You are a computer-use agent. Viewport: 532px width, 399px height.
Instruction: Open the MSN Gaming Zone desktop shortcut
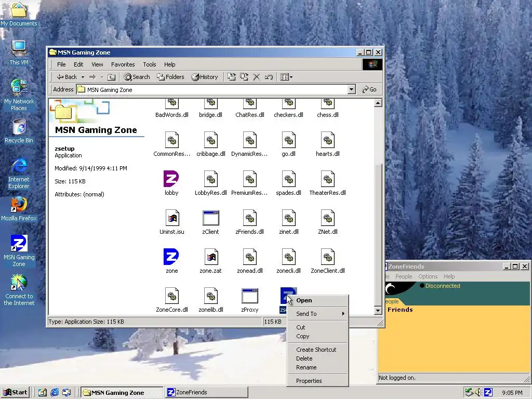tap(19, 250)
